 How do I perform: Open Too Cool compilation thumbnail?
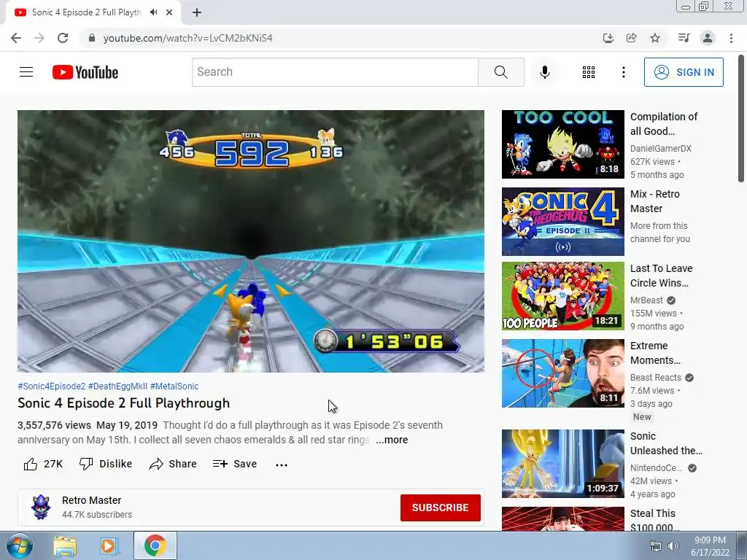(x=562, y=144)
